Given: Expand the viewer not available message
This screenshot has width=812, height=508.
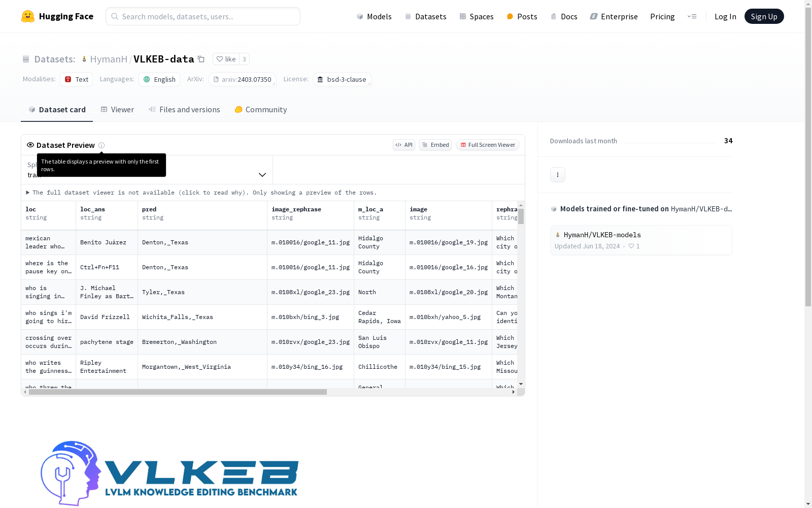Looking at the screenshot, I should [201, 193].
